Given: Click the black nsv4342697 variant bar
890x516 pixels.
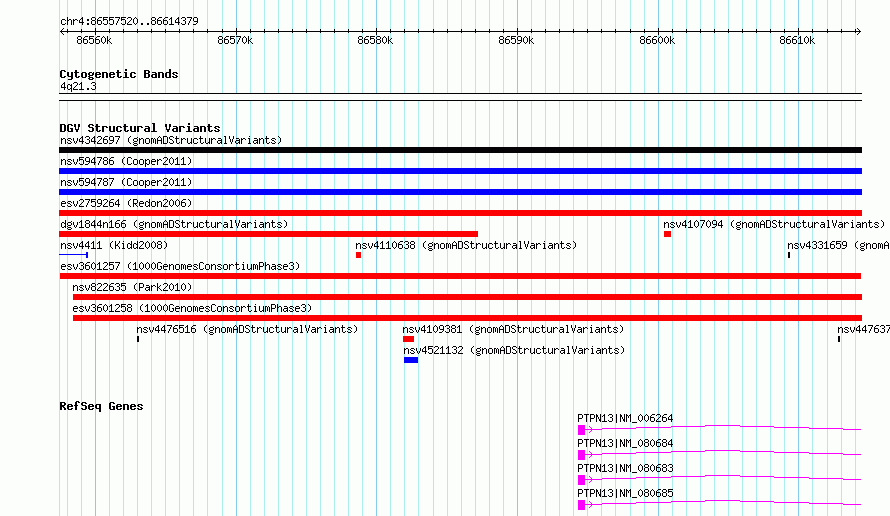Looking at the screenshot, I should [460, 150].
